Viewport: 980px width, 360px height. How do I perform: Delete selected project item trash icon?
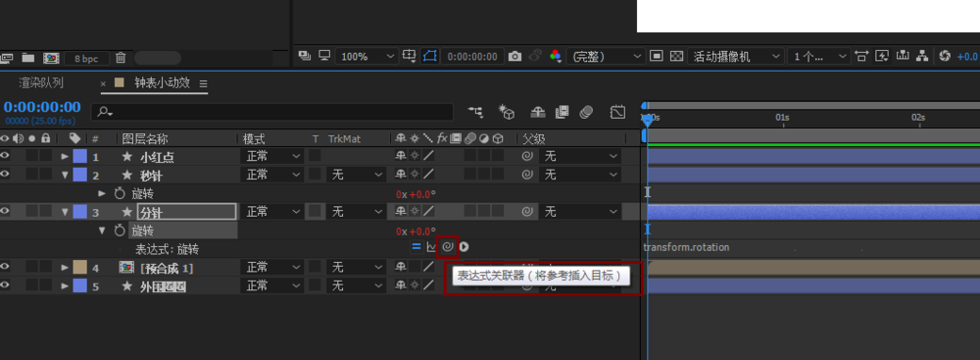(122, 58)
